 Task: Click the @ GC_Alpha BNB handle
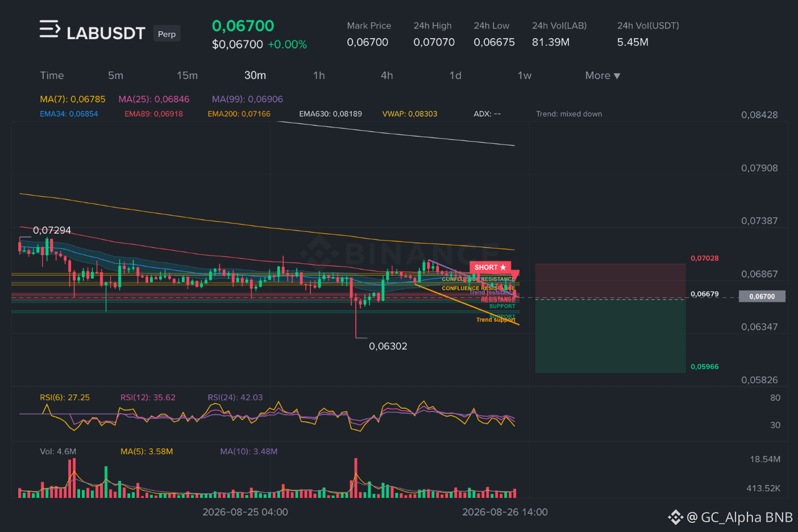(739, 517)
